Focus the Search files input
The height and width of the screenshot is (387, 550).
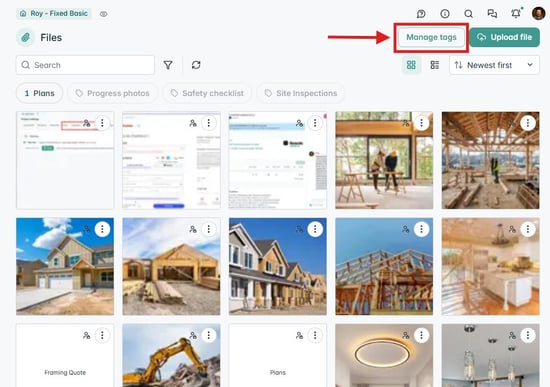click(x=85, y=65)
